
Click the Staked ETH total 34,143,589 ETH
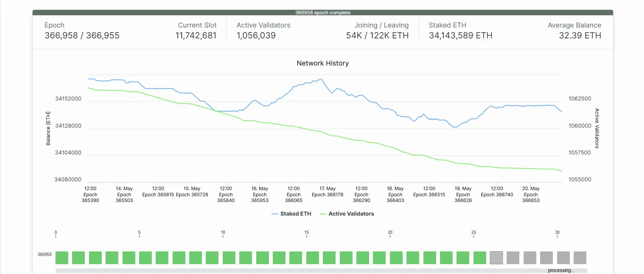[x=460, y=36]
